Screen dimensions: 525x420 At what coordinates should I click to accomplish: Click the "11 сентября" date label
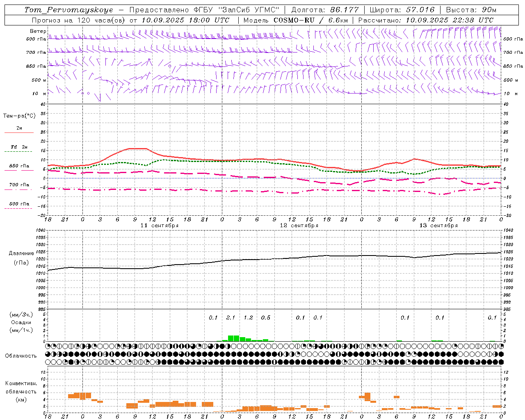[x=160, y=226]
